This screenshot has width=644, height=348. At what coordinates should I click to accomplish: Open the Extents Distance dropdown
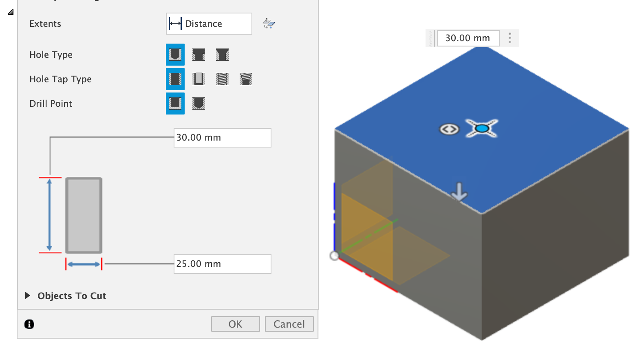pos(209,24)
